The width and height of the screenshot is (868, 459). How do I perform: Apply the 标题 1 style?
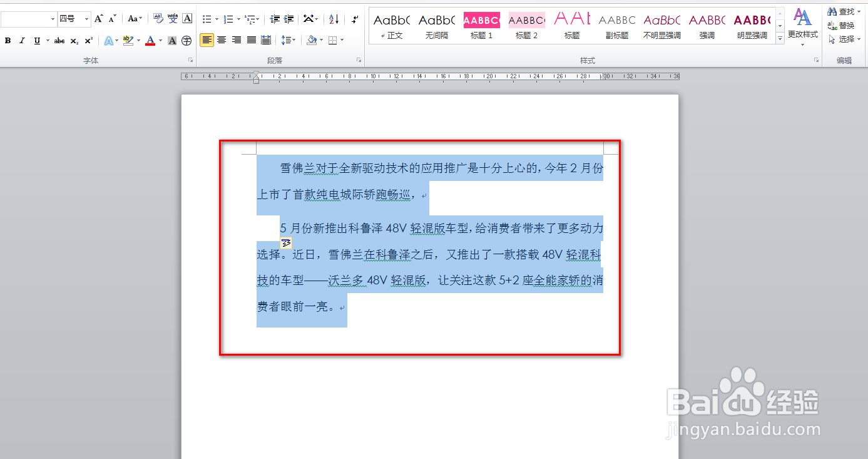coord(482,26)
